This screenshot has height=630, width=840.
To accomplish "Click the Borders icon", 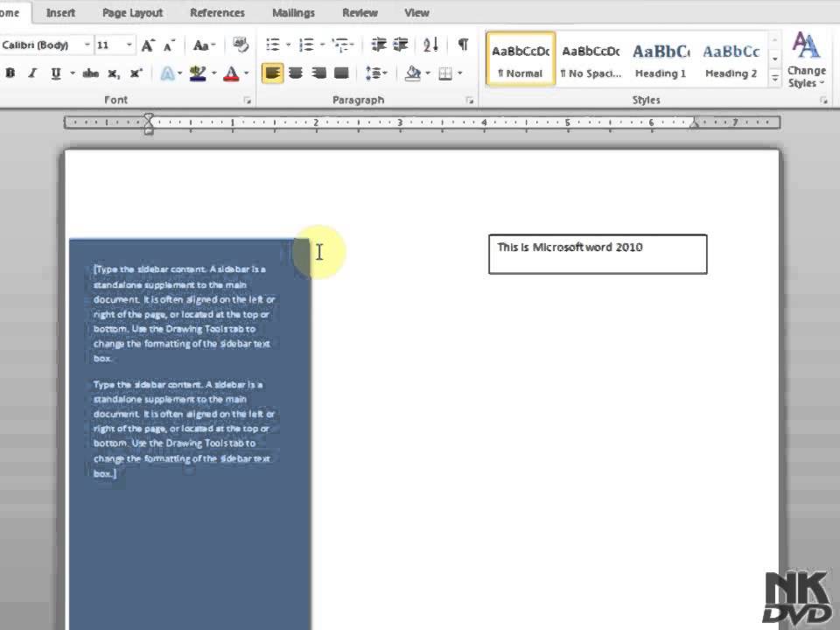I will pos(445,73).
